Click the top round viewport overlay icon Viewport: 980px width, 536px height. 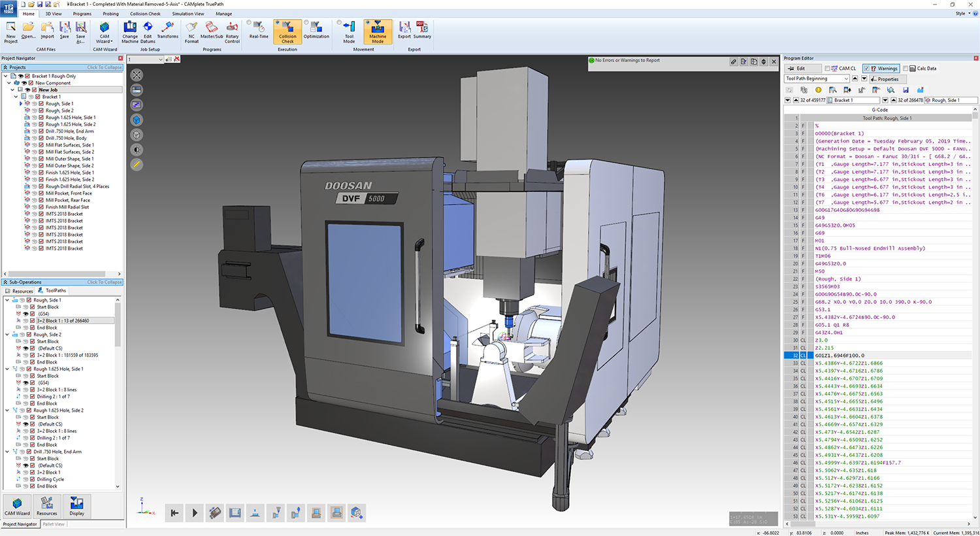(x=137, y=75)
